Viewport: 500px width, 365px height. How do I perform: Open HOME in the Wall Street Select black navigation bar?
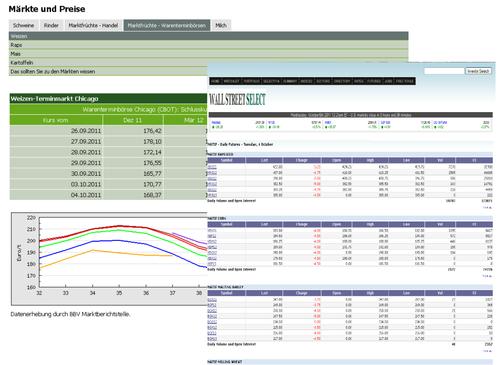pos(215,81)
